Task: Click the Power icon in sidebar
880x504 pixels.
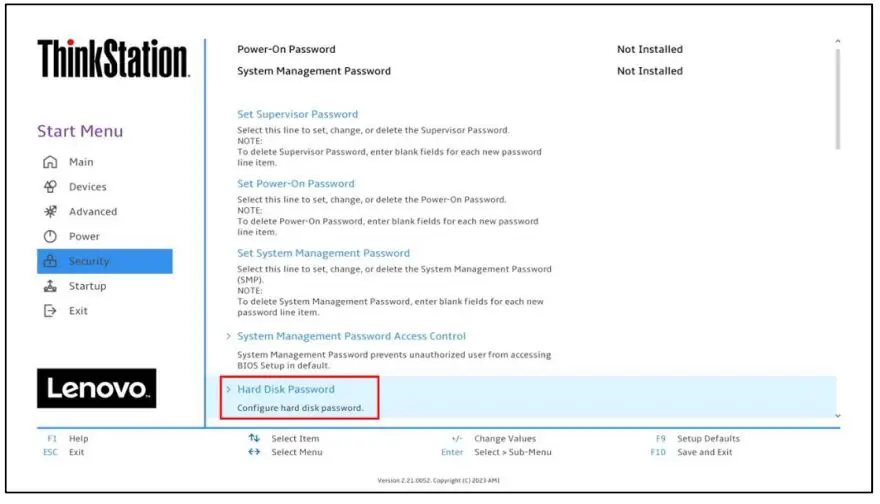Action: point(50,236)
